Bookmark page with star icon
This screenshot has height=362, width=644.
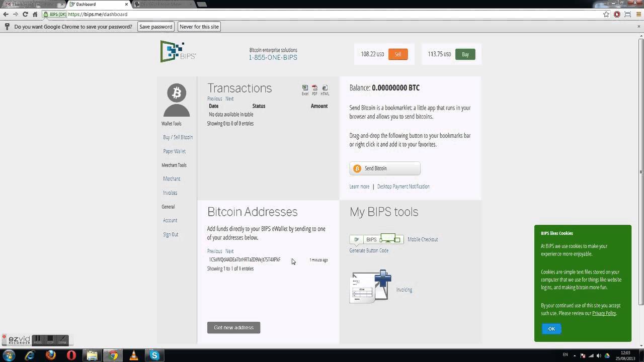coord(606,14)
